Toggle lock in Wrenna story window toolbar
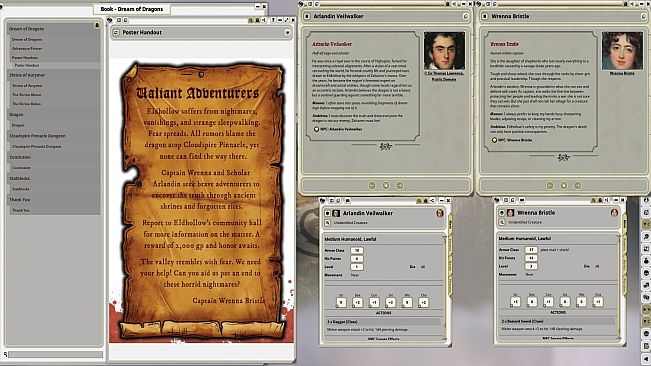The height and width of the screenshot is (366, 651). [625, 4]
